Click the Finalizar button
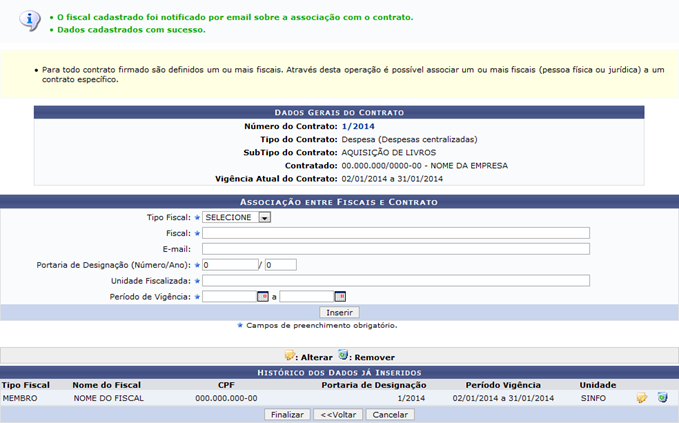This screenshot has height=423, width=679. click(287, 415)
